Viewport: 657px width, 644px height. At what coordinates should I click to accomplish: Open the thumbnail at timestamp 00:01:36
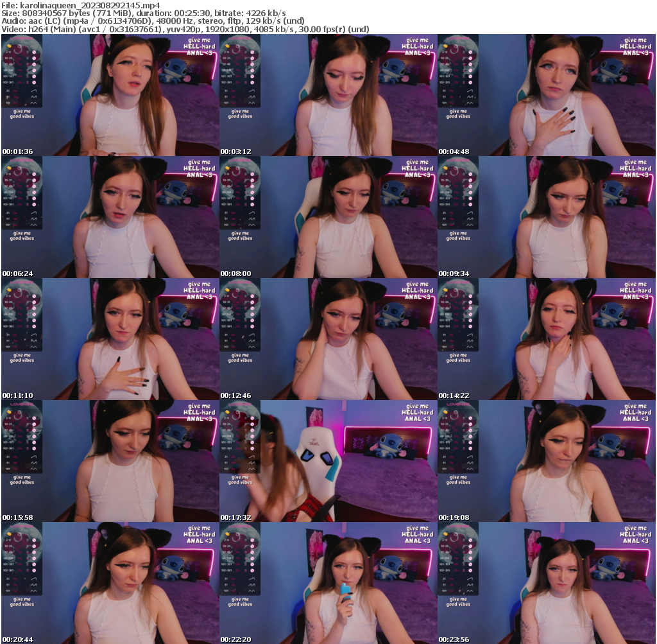click(x=110, y=95)
